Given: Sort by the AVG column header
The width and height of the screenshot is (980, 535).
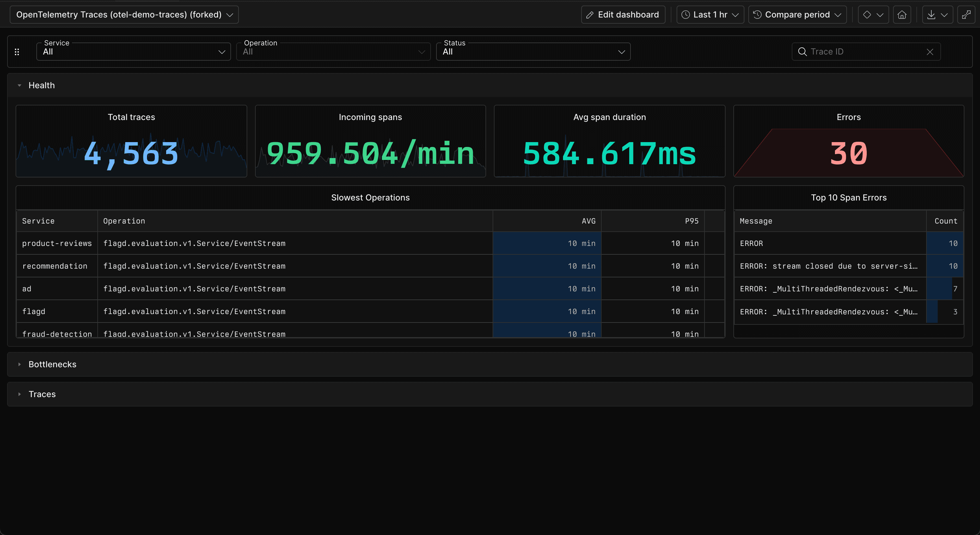Looking at the screenshot, I should [x=547, y=221].
